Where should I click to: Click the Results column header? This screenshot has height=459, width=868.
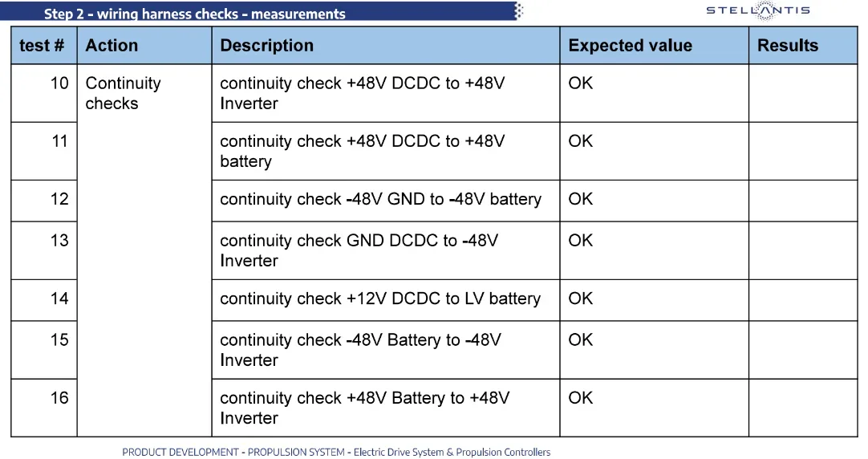(803, 46)
